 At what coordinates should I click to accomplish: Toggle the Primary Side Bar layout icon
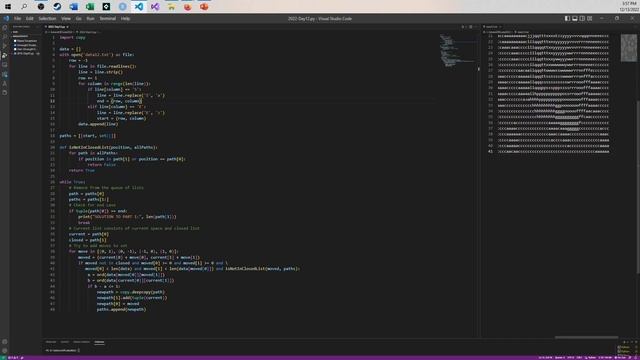pyautogui.click(x=567, y=18)
